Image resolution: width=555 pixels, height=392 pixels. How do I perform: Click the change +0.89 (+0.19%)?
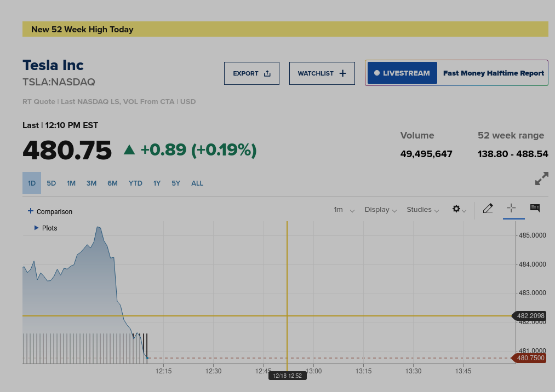click(198, 149)
